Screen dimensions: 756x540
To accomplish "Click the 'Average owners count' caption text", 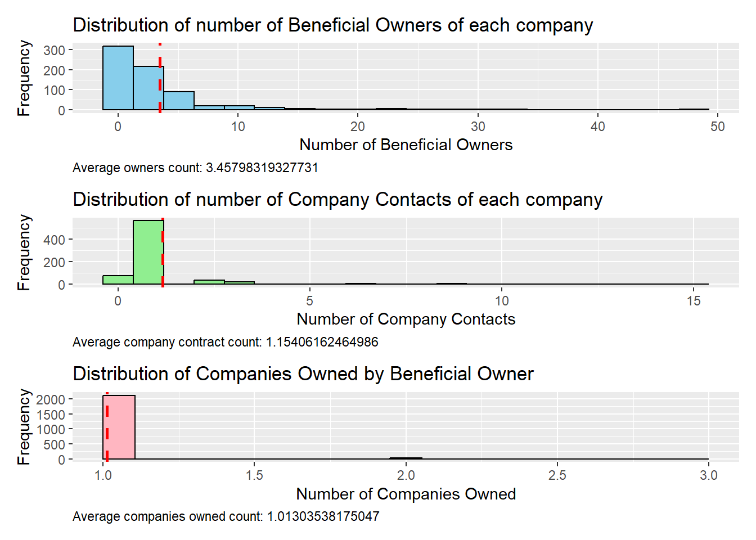I will pos(195,168).
